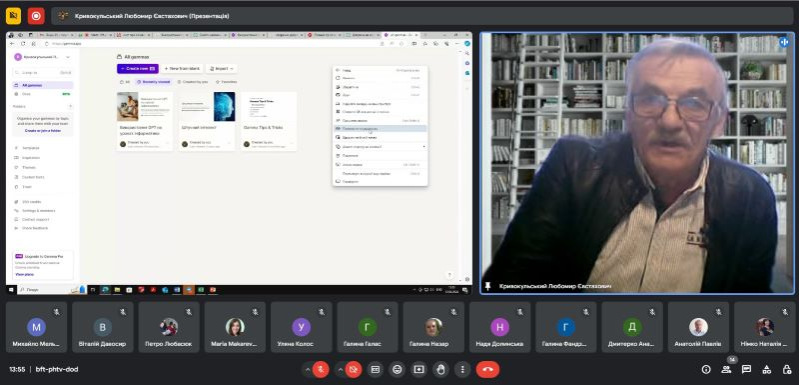Select Михайло Мель participant tile
This screenshot has height=385, width=799.
tap(37, 327)
